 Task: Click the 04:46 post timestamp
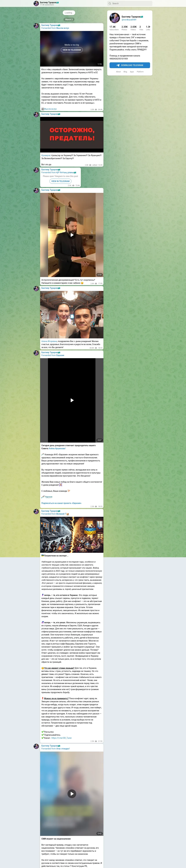[100, 109]
